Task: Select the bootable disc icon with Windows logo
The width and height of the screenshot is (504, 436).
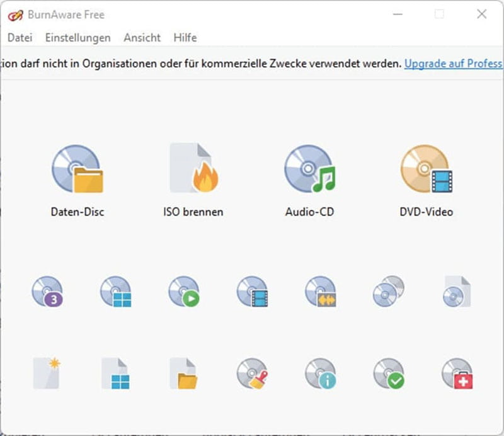Action: pyautogui.click(x=116, y=292)
